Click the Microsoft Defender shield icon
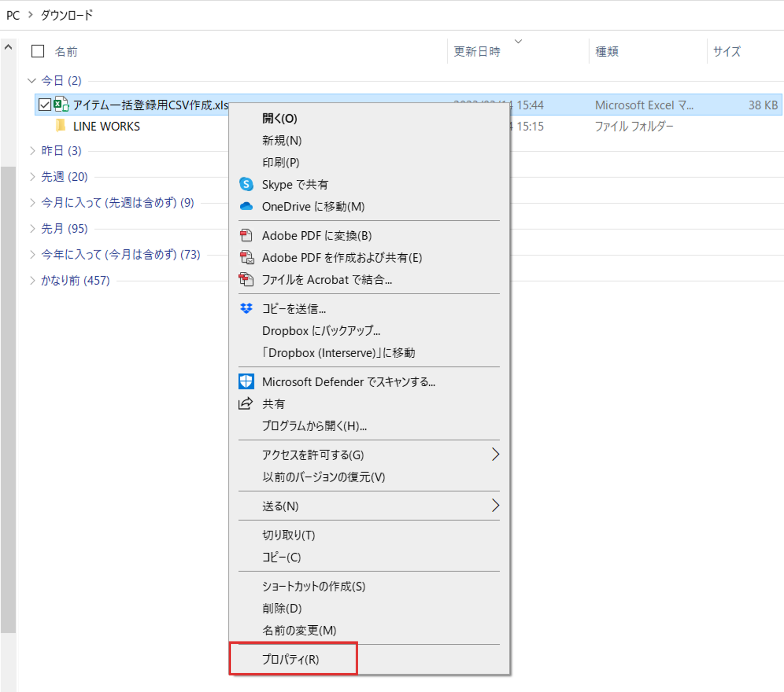Screen dimensions: 784x692 pos(246,382)
